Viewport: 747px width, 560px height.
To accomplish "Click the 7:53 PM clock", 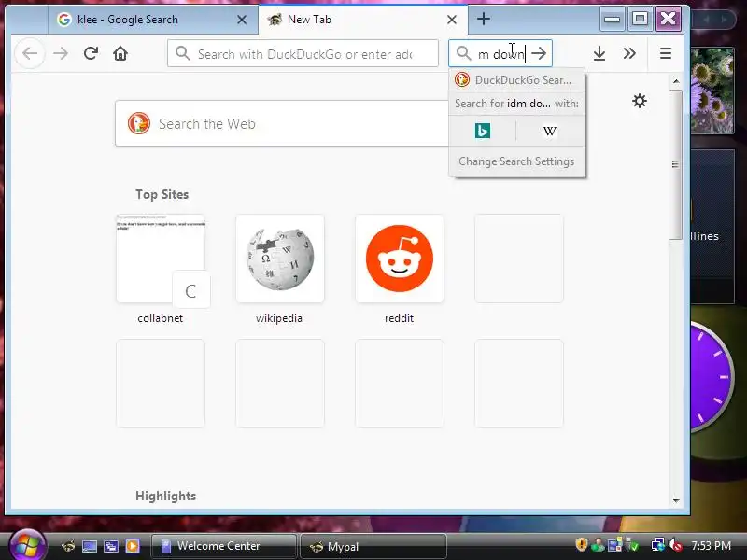I will [711, 546].
